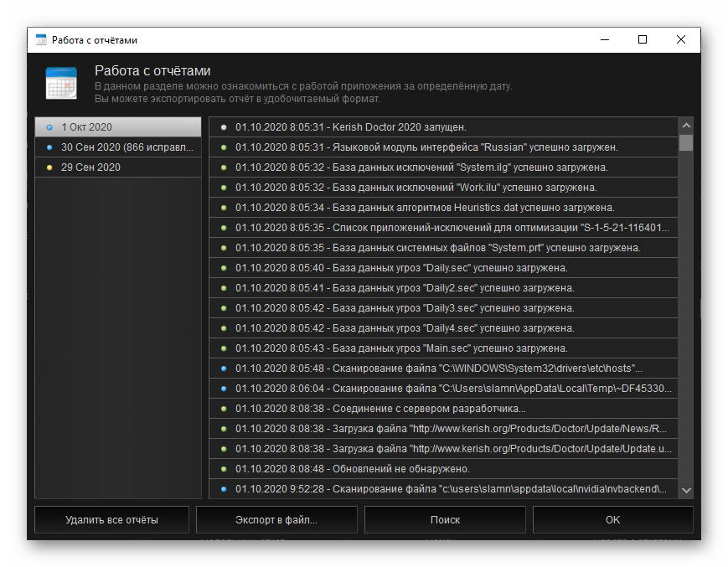This screenshot has width=728, height=567.
Task: Click green status dot of System.ilg entry
Action: 224,168
